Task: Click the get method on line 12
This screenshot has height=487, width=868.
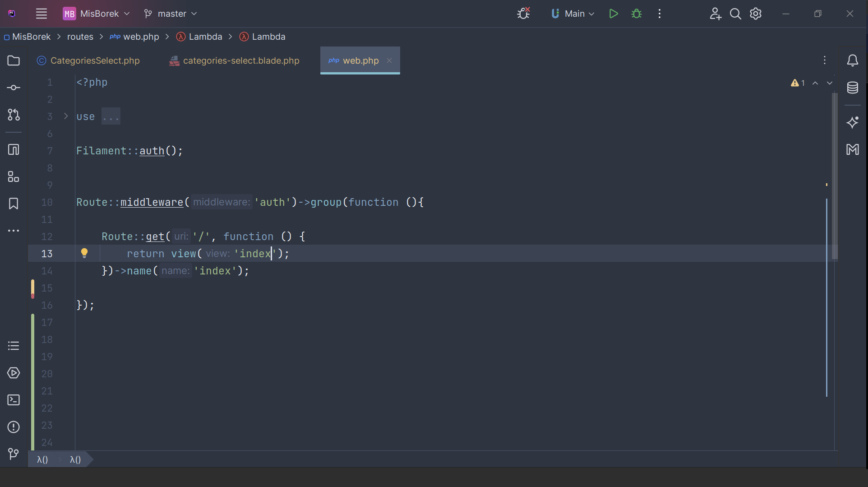Action: point(155,237)
